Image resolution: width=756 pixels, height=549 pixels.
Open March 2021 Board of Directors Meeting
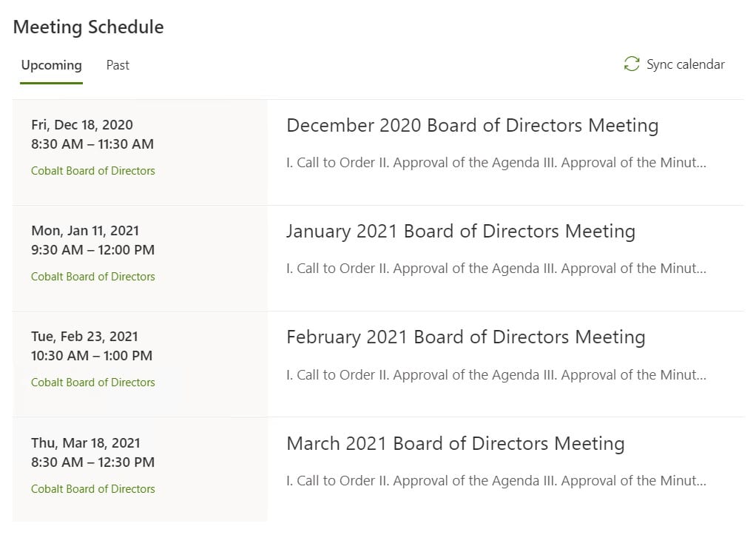coord(455,443)
